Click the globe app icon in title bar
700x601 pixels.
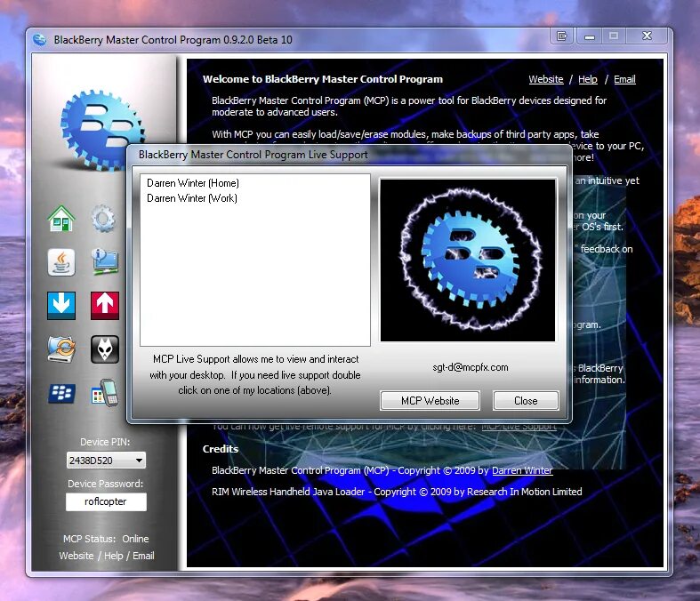point(39,40)
